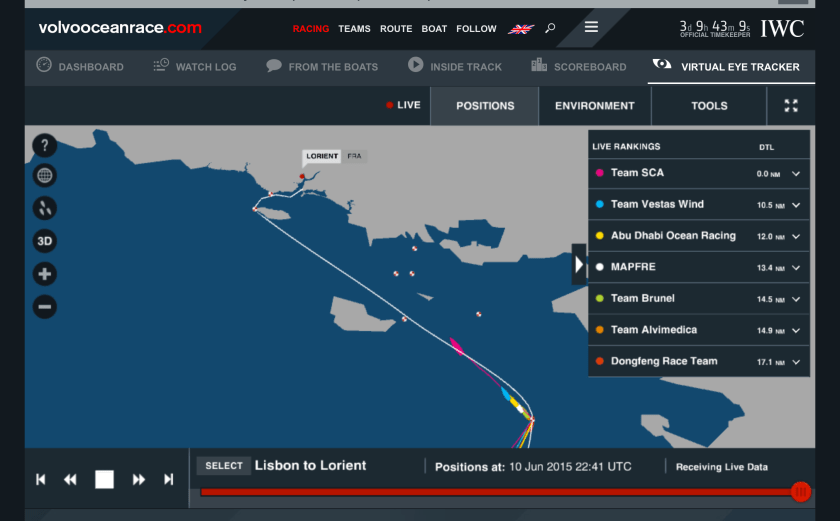This screenshot has height=521, width=840.
Task: Click the red timeline slider handle
Action: click(800, 491)
